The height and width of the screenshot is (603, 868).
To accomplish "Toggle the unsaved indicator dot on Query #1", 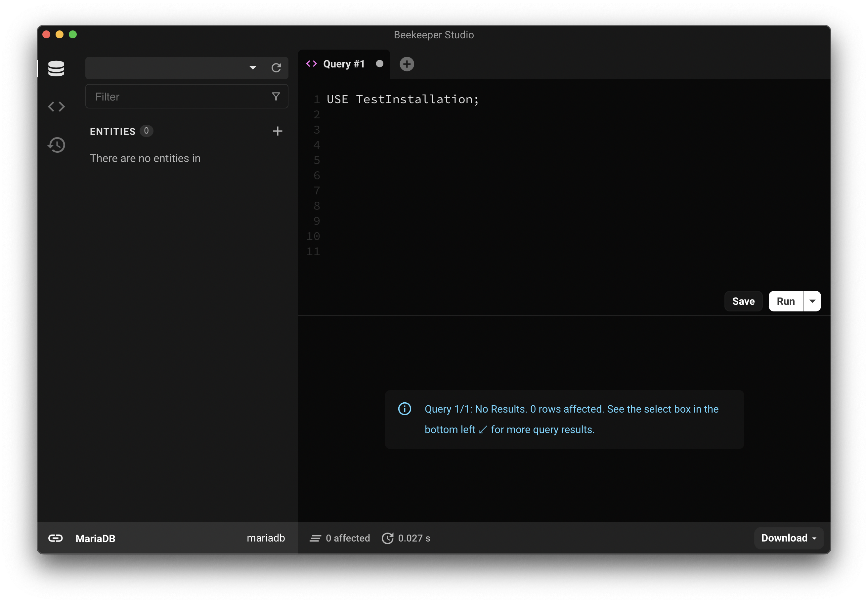I will [379, 64].
